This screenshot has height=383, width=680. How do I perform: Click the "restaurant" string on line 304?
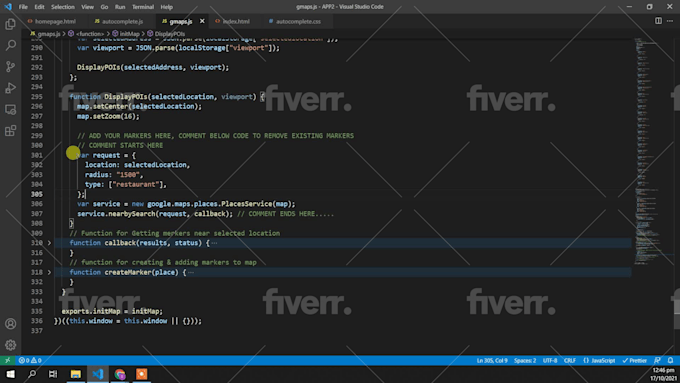[x=136, y=184]
